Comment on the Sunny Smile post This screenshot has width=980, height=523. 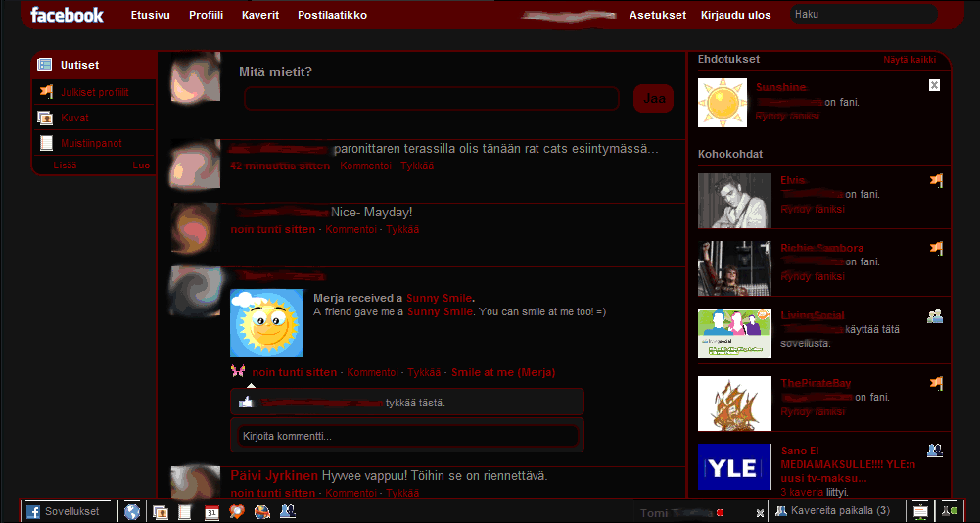372,372
